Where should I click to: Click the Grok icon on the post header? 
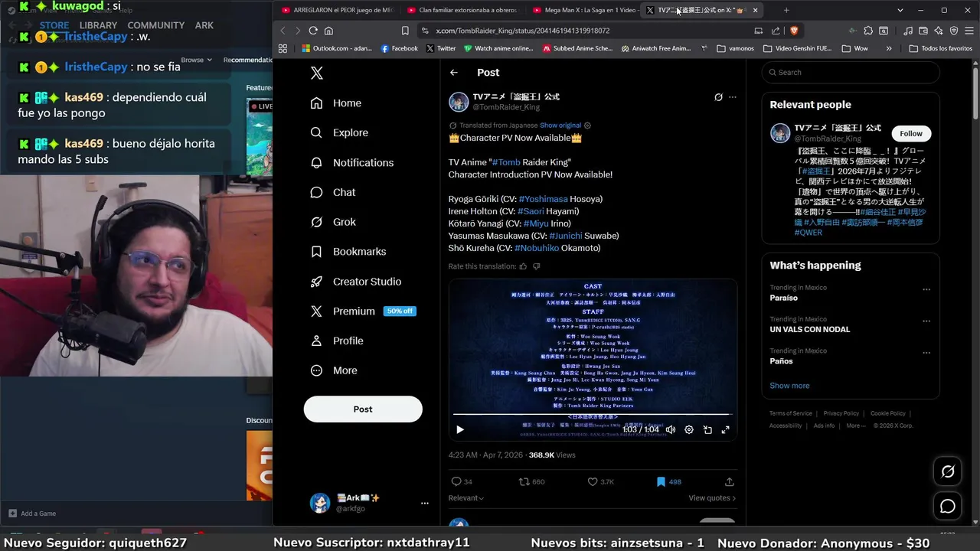point(718,97)
